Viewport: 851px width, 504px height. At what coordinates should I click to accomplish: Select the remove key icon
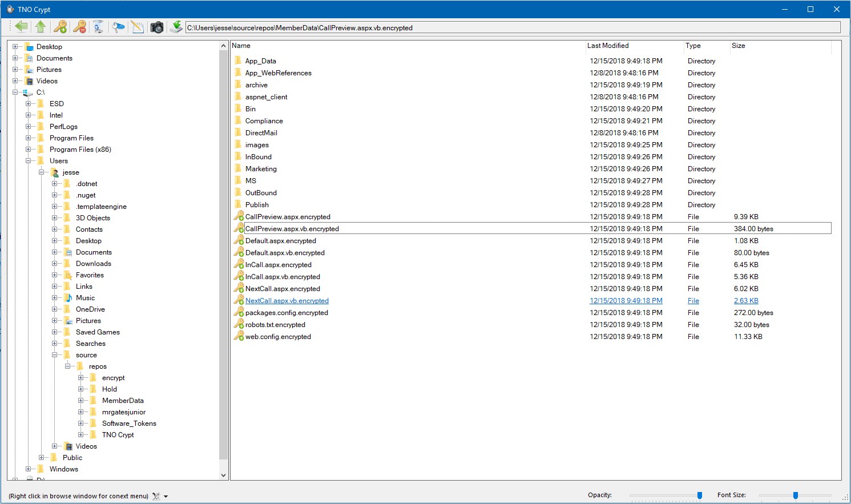(x=79, y=26)
